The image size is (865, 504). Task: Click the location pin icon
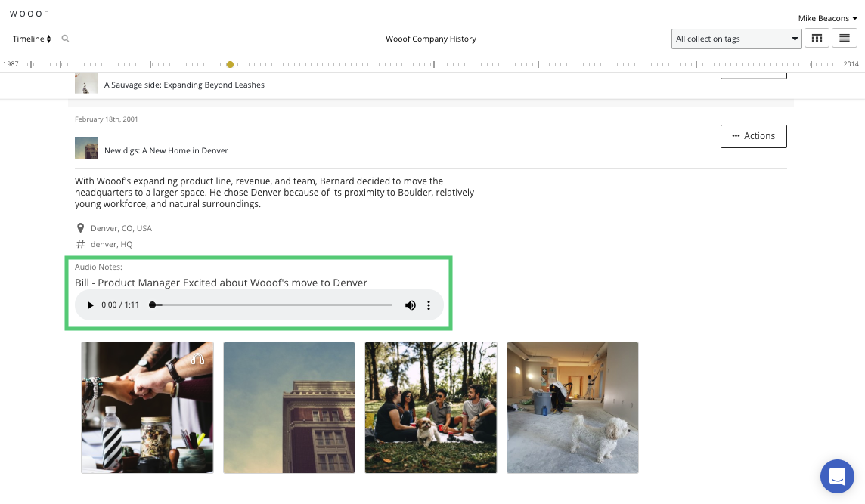pyautogui.click(x=81, y=228)
